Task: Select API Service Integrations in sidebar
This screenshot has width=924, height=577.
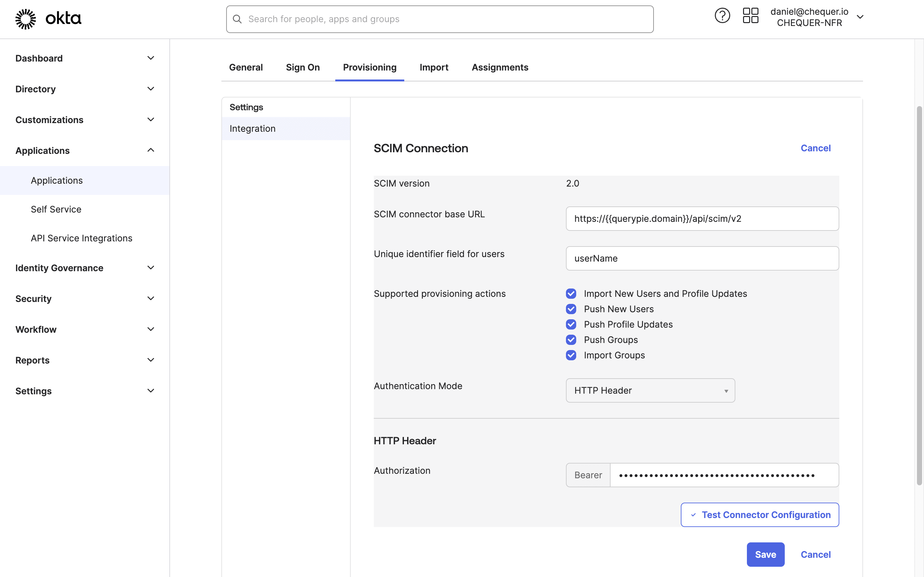Action: [81, 238]
